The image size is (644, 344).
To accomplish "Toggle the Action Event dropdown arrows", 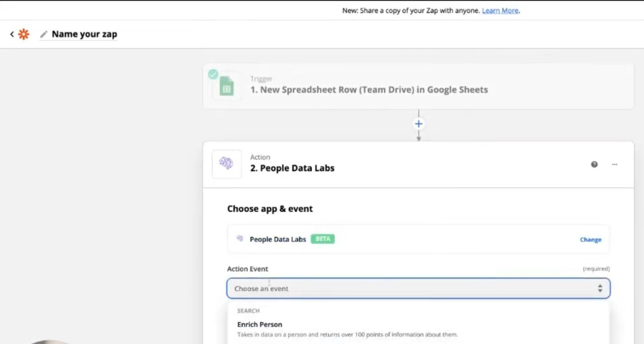I will click(x=600, y=289).
